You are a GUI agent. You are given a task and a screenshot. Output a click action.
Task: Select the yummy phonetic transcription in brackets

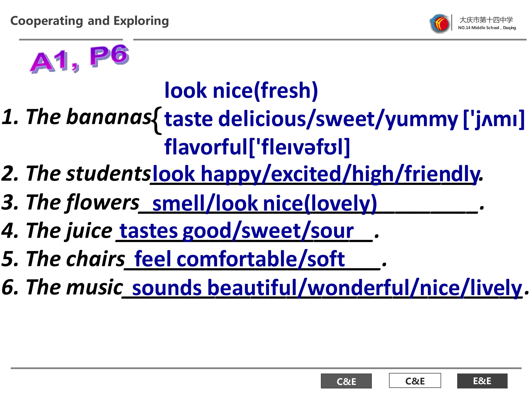494,119
